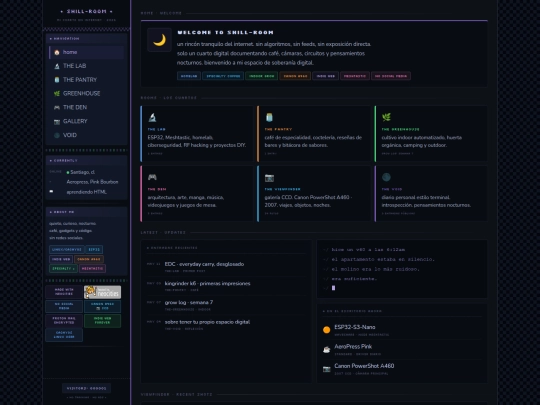The width and height of the screenshot is (540, 405).
Task: Click the Neocities cat badge image
Action: pos(103,292)
